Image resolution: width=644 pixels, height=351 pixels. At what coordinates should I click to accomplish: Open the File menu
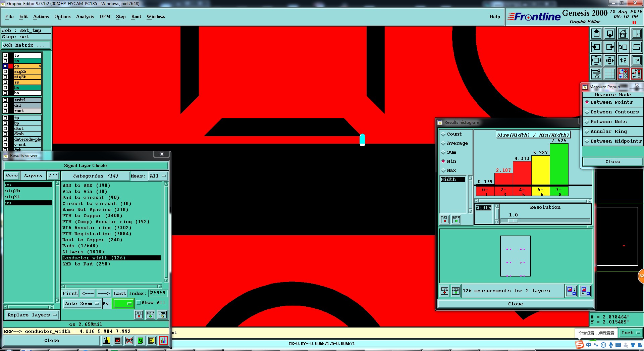(9, 16)
